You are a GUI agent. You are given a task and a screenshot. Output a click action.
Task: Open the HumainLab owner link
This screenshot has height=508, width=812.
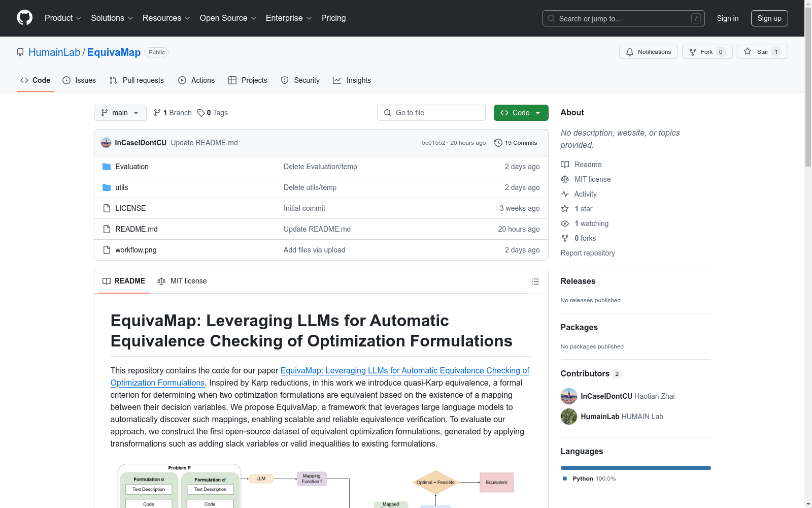[x=54, y=52]
